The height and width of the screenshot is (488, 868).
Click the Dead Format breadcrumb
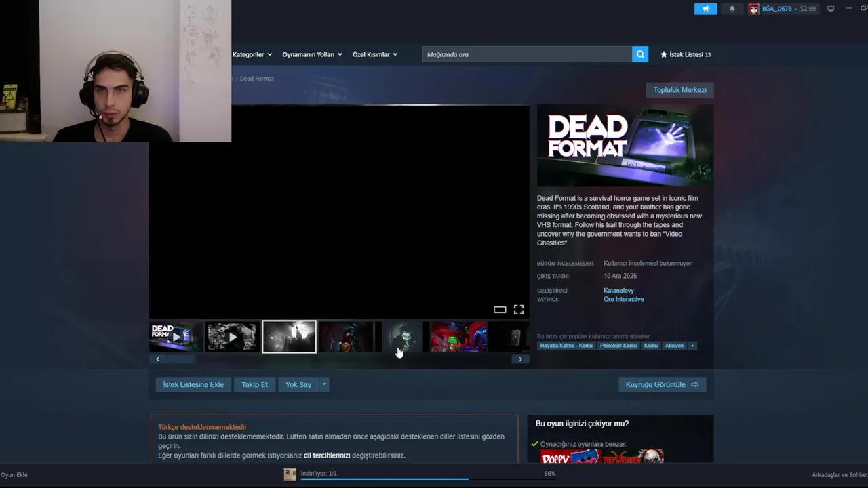pos(257,79)
